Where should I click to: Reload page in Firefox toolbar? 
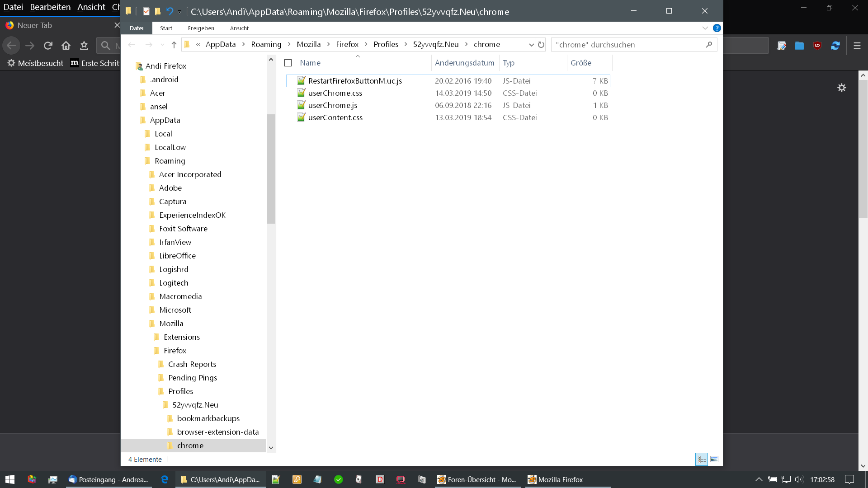(48, 46)
